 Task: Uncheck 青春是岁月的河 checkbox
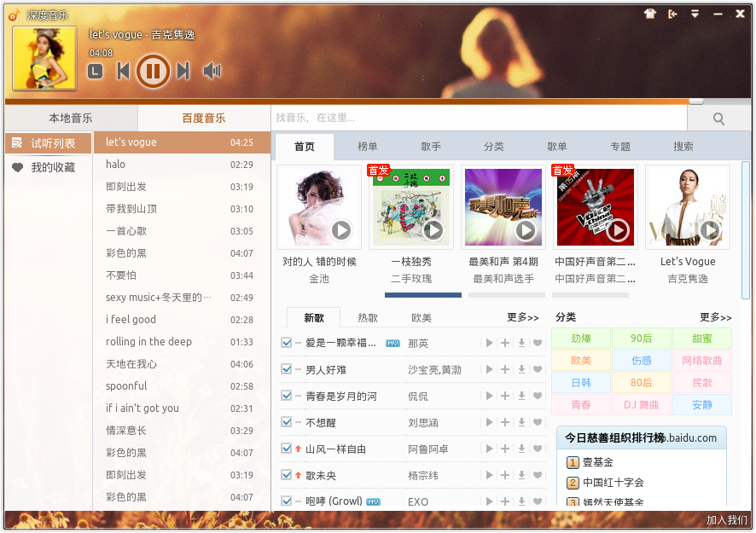(x=287, y=396)
